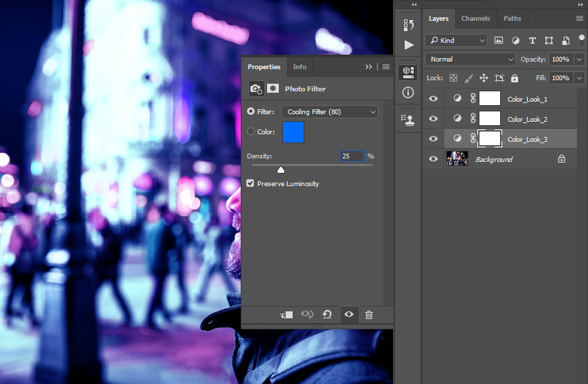Lock all with the padlock icon
588x384 pixels.
tap(515, 78)
